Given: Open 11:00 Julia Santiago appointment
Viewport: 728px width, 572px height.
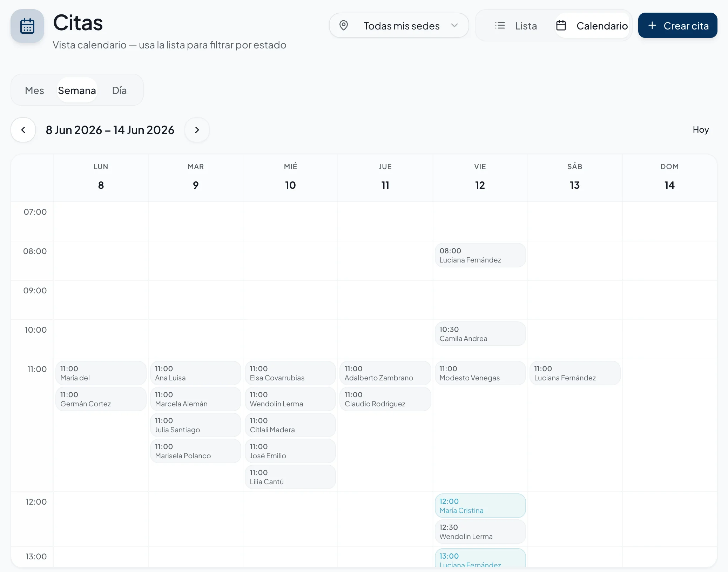Looking at the screenshot, I should [196, 425].
